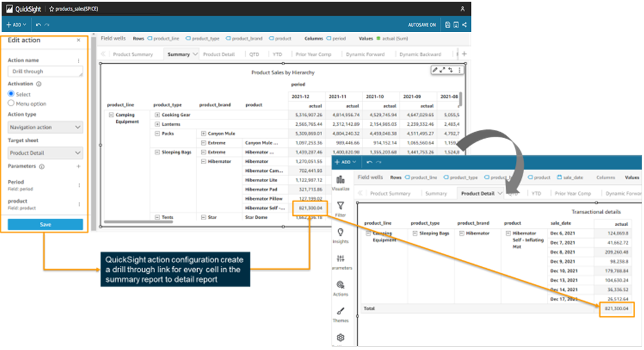Click the QuickSight logo icon
Screen dimensions: 644x350
coord(9,9)
